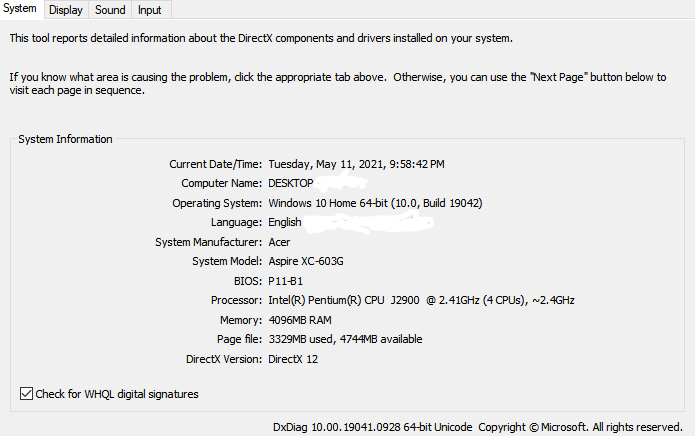
Task: Click the "Check for WHQL digital signatures" label
Action: pyautogui.click(x=117, y=394)
